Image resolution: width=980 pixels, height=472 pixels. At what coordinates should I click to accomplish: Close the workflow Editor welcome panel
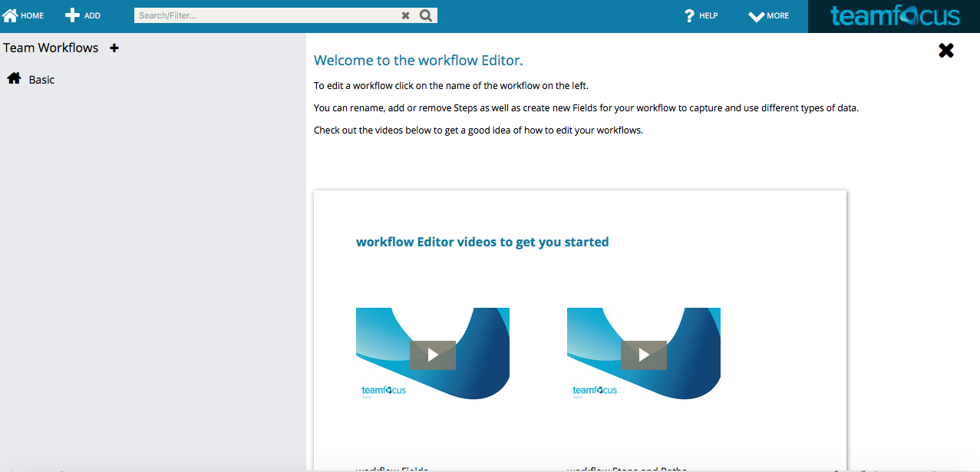click(x=946, y=51)
